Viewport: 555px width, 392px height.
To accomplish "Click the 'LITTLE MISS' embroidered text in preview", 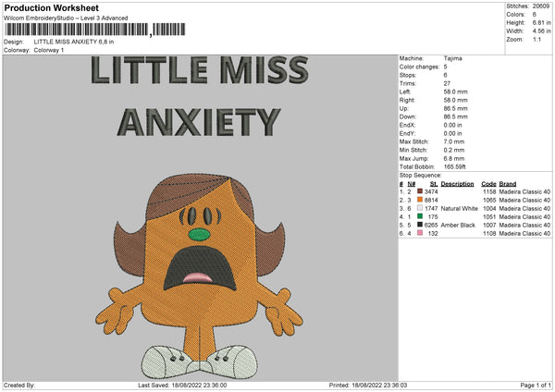I will click(x=200, y=70).
